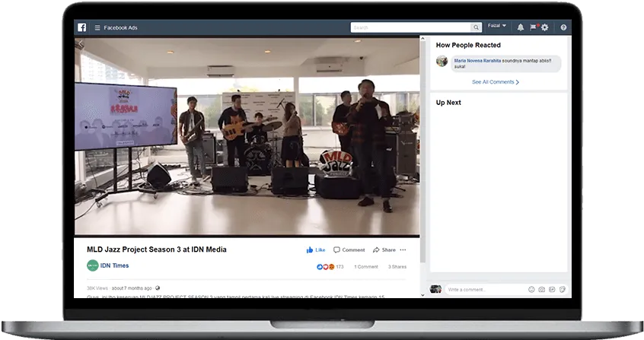This screenshot has width=644, height=340.
Task: Click the Up Next heading
Action: [x=448, y=103]
